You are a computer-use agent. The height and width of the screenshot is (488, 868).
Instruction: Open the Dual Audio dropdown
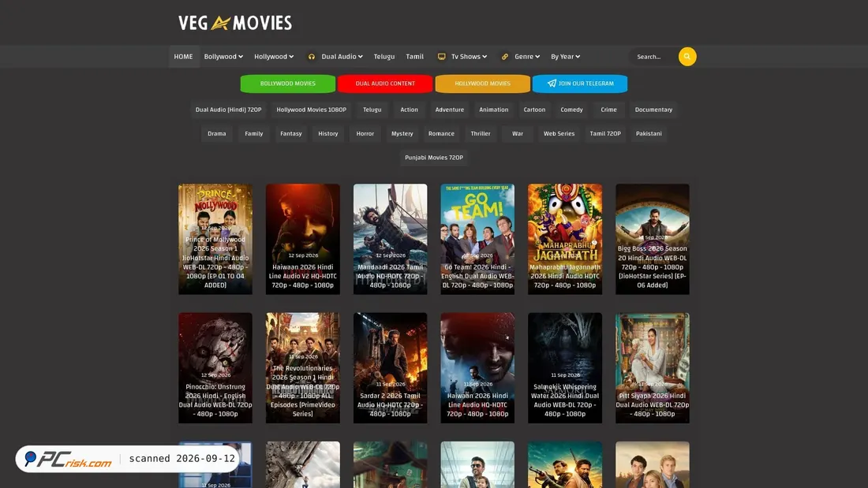click(342, 57)
